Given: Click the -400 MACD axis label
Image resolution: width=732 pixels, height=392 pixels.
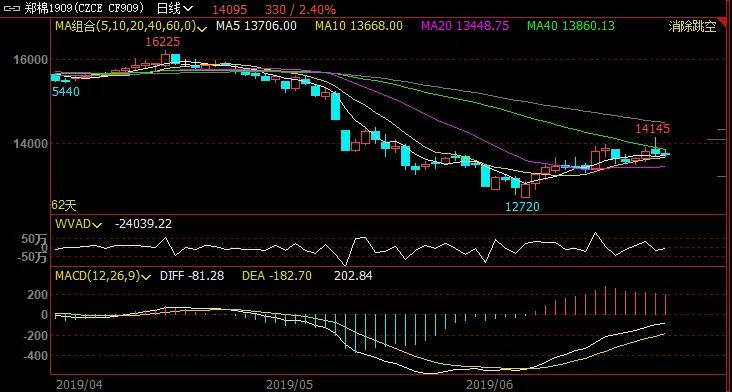Looking at the screenshot, I should point(36,356).
